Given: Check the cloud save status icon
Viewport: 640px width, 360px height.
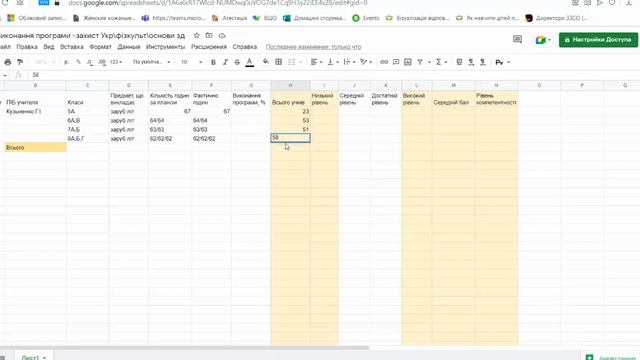Looking at the screenshot, I should coord(222,36).
